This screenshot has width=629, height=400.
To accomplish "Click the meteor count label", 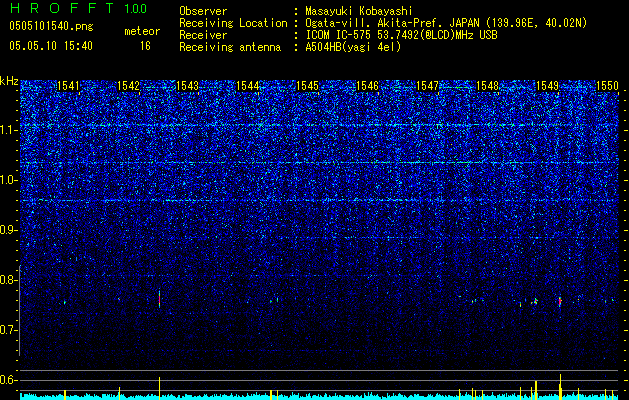I will 142,31.
